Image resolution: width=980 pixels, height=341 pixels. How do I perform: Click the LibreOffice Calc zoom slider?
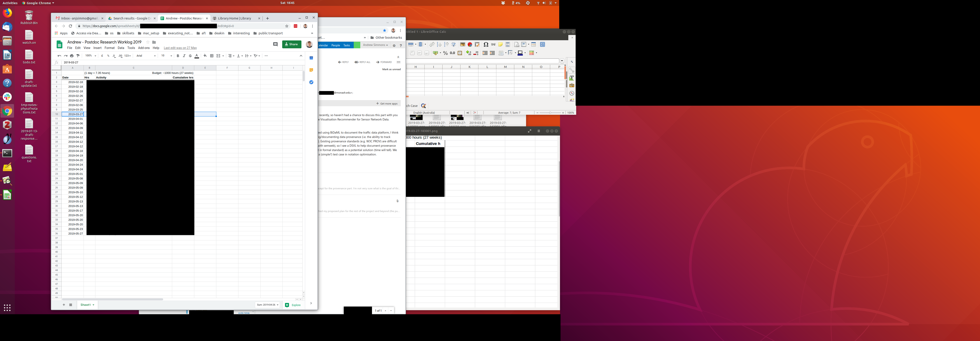click(550, 113)
